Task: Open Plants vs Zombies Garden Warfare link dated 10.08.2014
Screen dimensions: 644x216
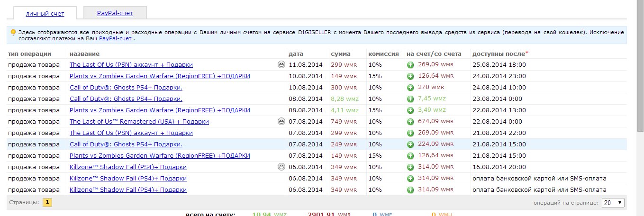Action: tap(160, 76)
